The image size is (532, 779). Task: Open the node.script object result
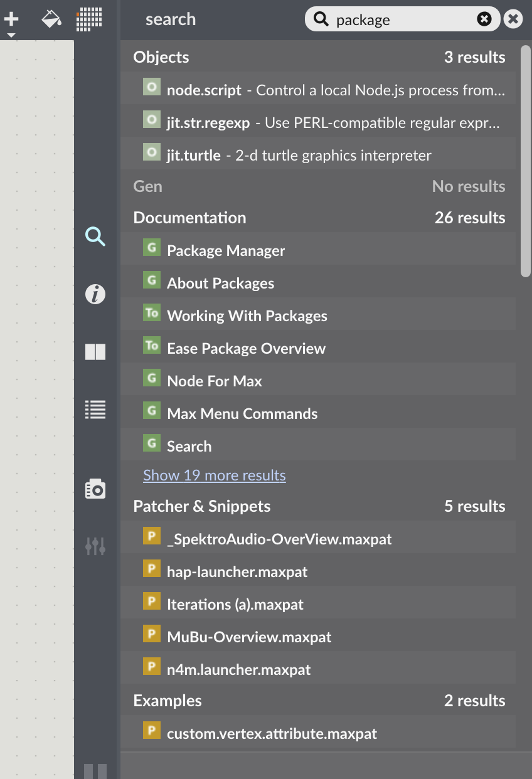click(318, 90)
